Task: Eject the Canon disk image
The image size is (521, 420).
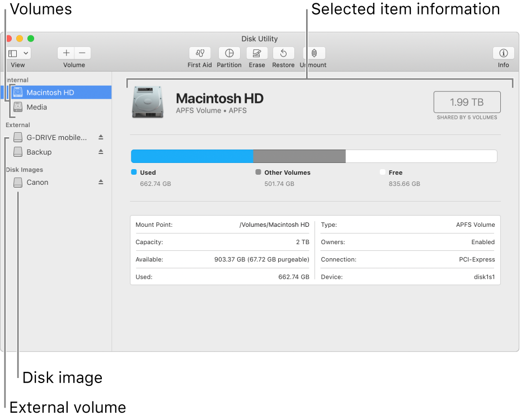Action: click(x=101, y=182)
